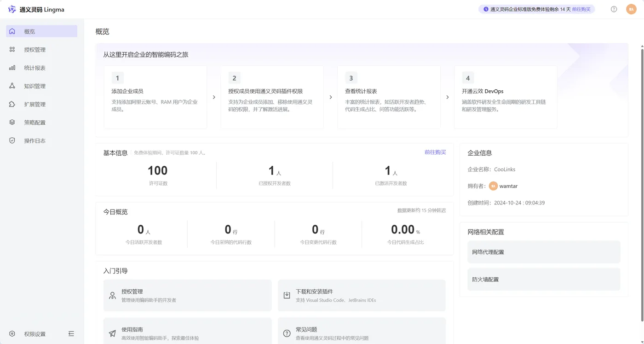This screenshot has height=344, width=644.
Task: Click the 概览 home icon in sidebar
Action: (12, 31)
